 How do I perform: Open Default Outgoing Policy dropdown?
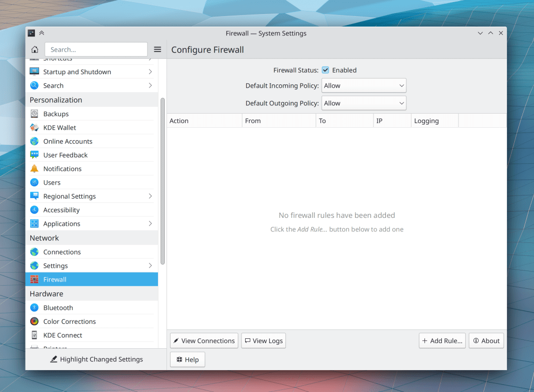click(363, 103)
